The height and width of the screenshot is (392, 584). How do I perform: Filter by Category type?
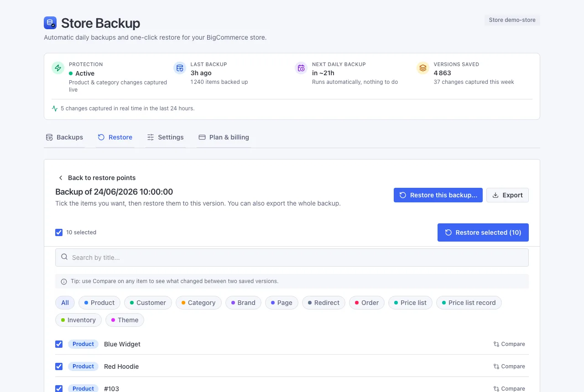[x=198, y=303]
